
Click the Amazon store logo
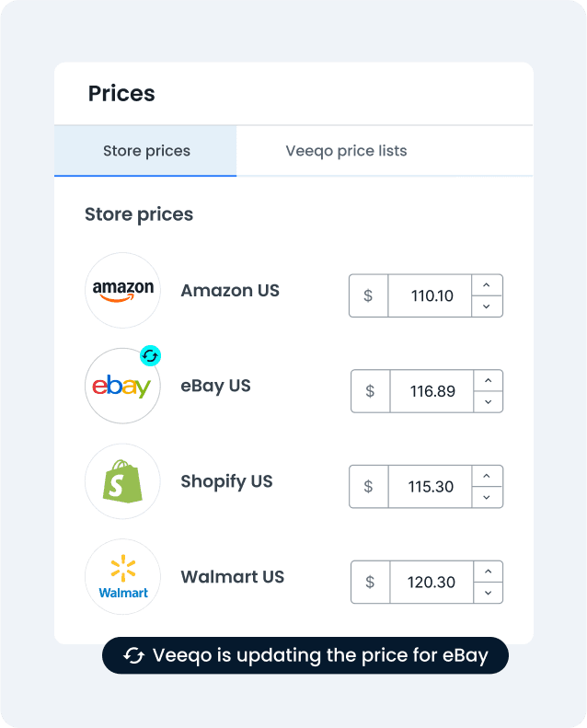tap(122, 291)
